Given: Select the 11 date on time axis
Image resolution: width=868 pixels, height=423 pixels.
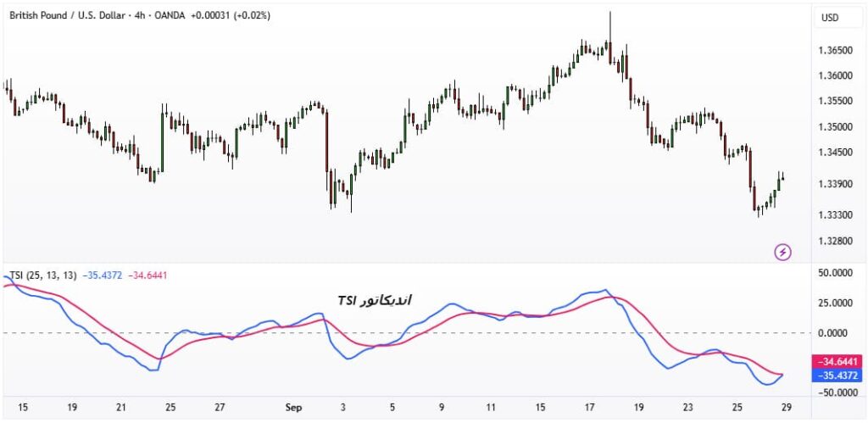Looking at the screenshot, I should coord(491,408).
